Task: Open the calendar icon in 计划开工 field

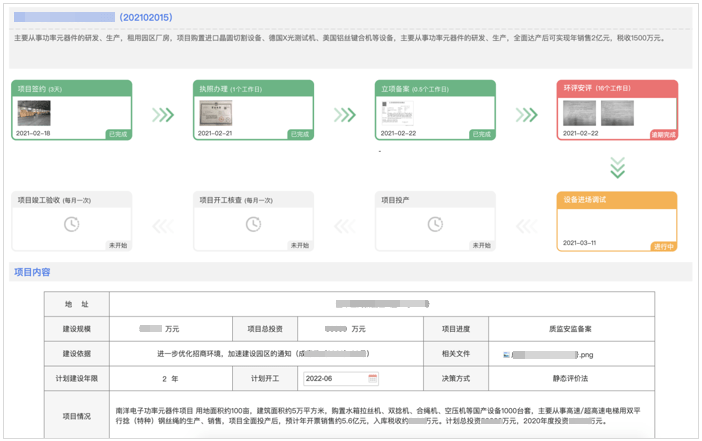Action: click(x=373, y=379)
